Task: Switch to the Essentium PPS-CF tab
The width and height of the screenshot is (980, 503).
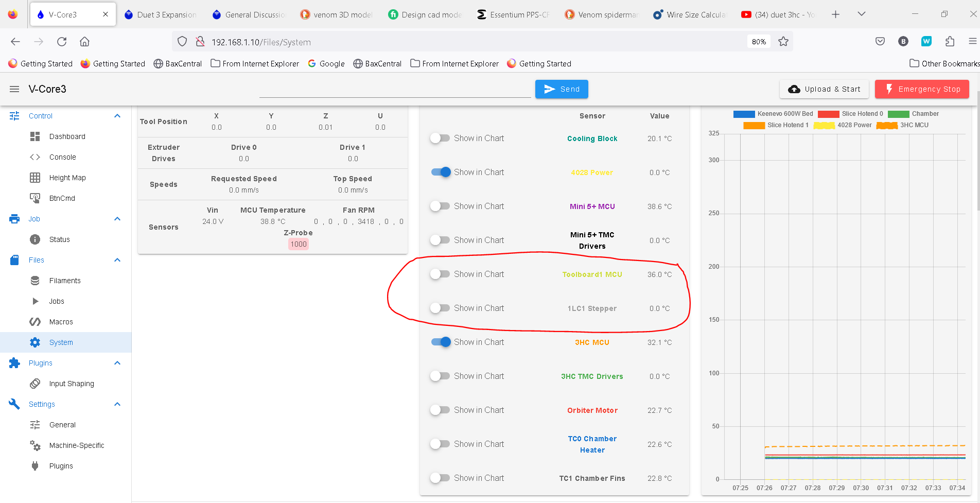Action: point(514,14)
